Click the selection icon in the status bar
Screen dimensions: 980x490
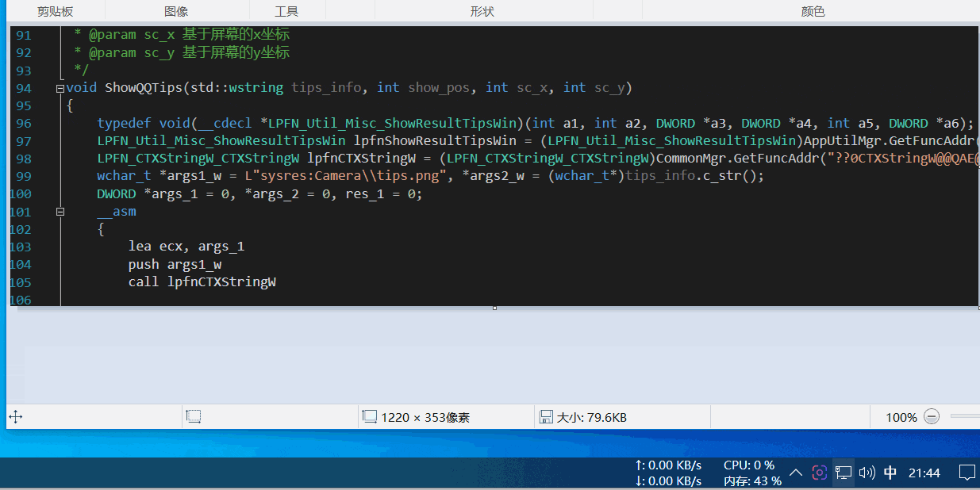[193, 415]
